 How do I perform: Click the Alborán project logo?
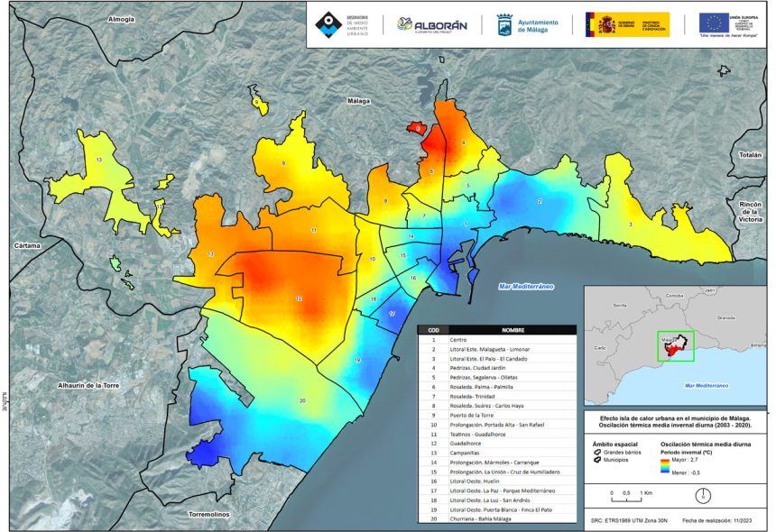432,24
